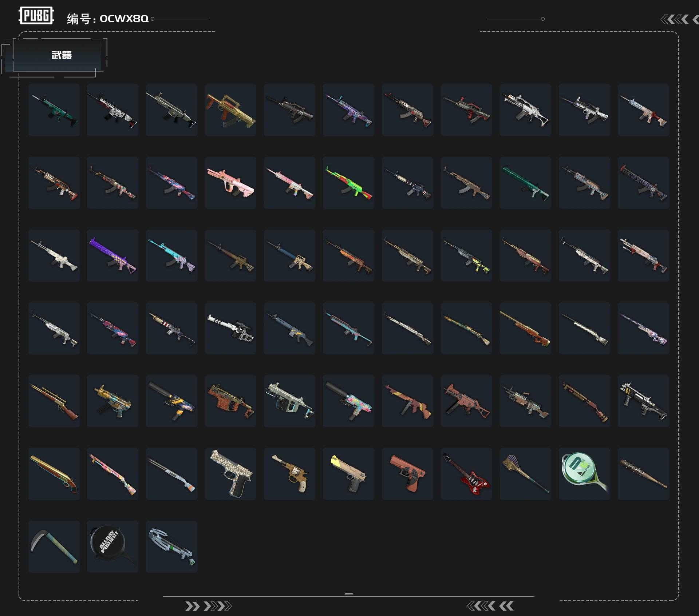The height and width of the screenshot is (616, 699).
Task: Select the sickle melee weapon skin
Action: click(54, 547)
